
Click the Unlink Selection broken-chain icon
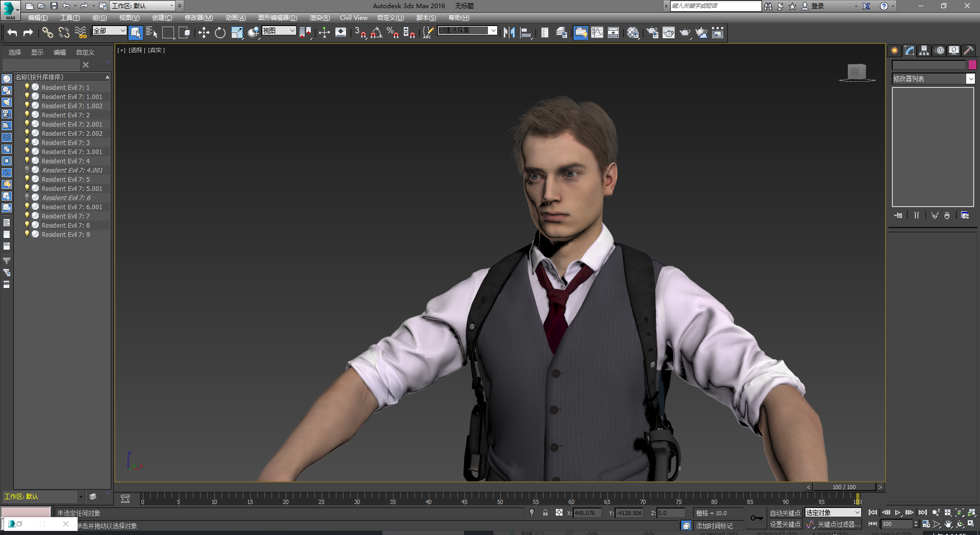pos(64,33)
